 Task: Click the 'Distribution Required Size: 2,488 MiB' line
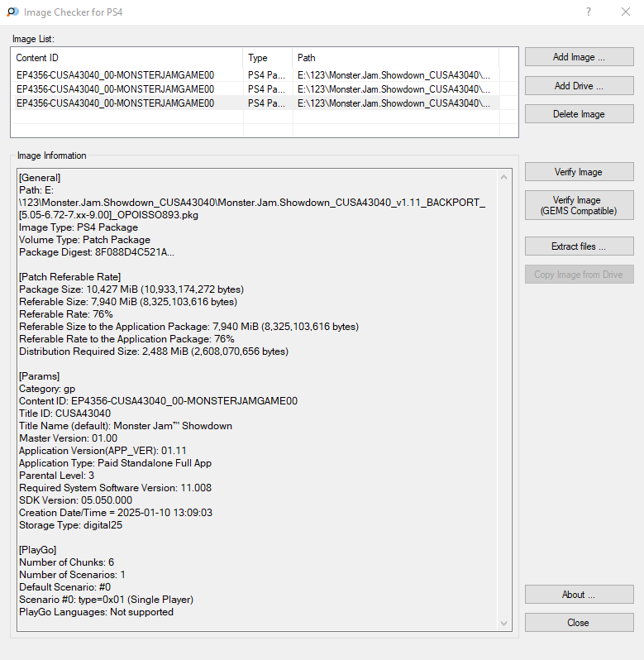tap(154, 352)
